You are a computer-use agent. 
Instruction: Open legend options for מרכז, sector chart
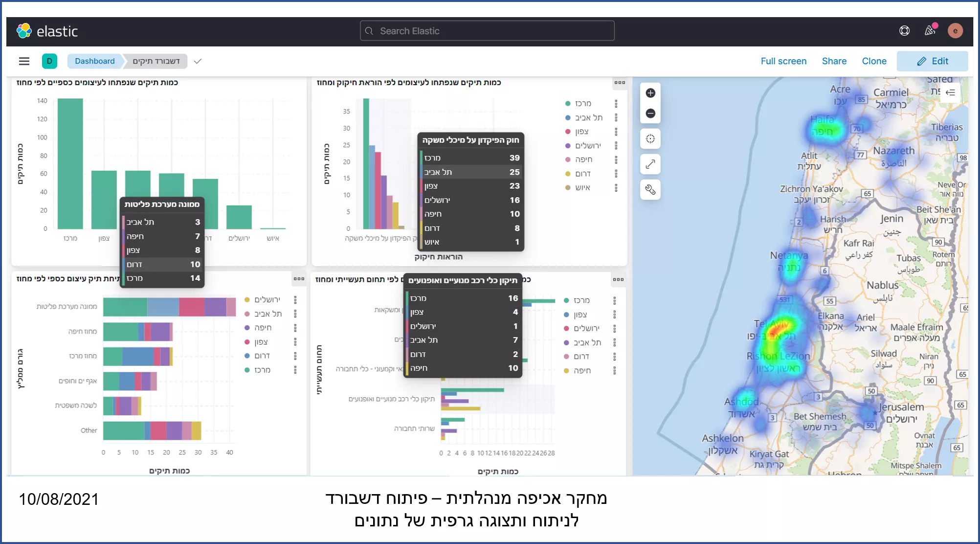pyautogui.click(x=615, y=301)
